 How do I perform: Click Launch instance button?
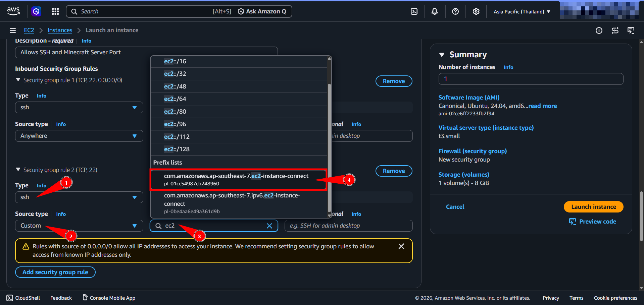tap(593, 207)
